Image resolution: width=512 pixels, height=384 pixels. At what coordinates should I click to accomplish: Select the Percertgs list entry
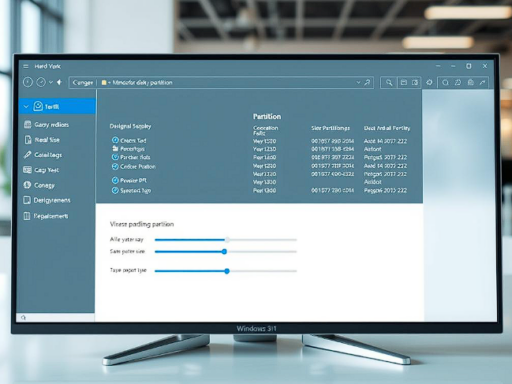[x=132, y=149]
